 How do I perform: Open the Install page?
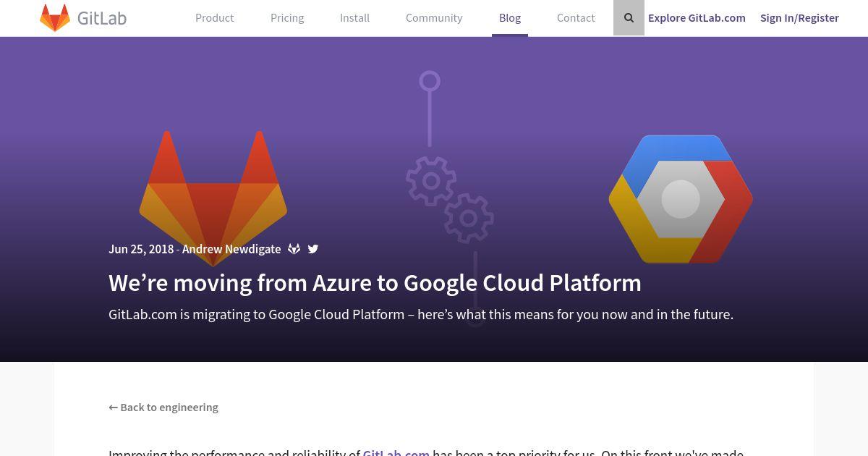pos(354,18)
